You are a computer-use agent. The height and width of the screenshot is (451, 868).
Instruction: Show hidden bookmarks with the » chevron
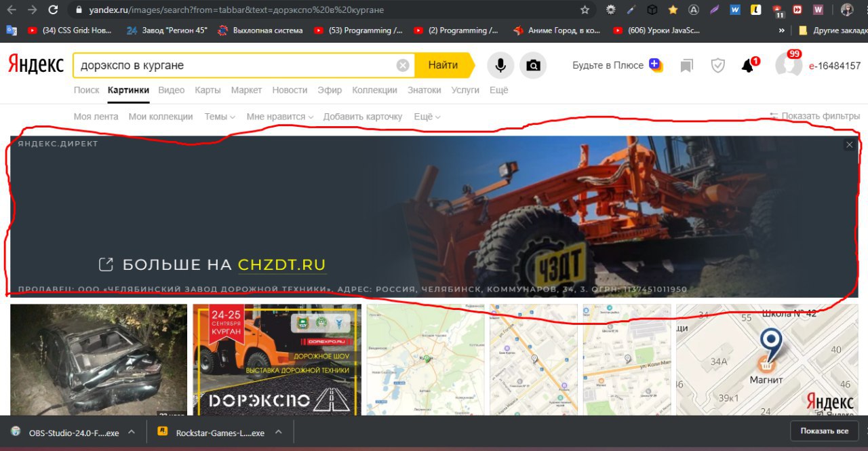782,30
